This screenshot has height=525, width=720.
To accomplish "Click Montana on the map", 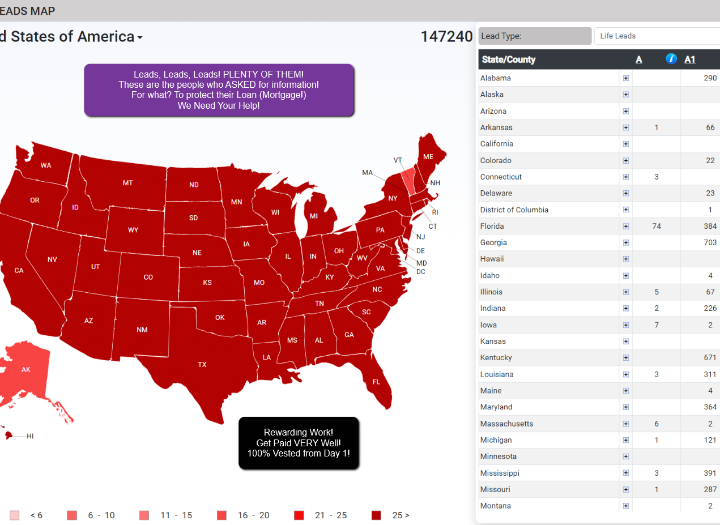I will 127,183.
